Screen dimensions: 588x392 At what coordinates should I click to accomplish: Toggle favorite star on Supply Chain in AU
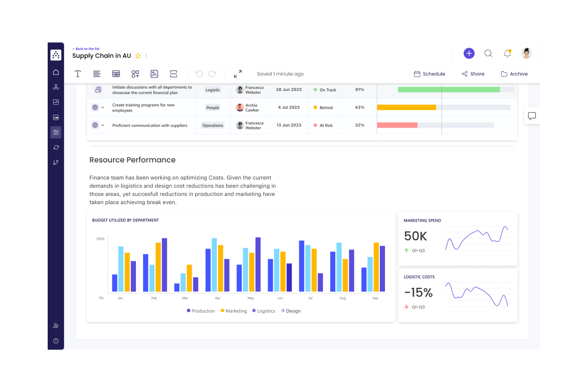[x=137, y=56]
